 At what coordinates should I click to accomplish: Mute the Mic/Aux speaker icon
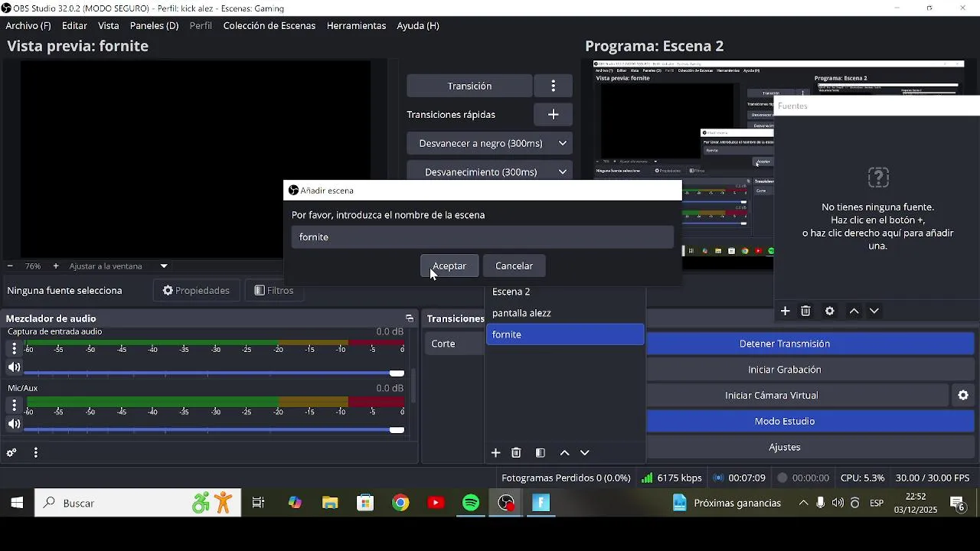(x=14, y=424)
